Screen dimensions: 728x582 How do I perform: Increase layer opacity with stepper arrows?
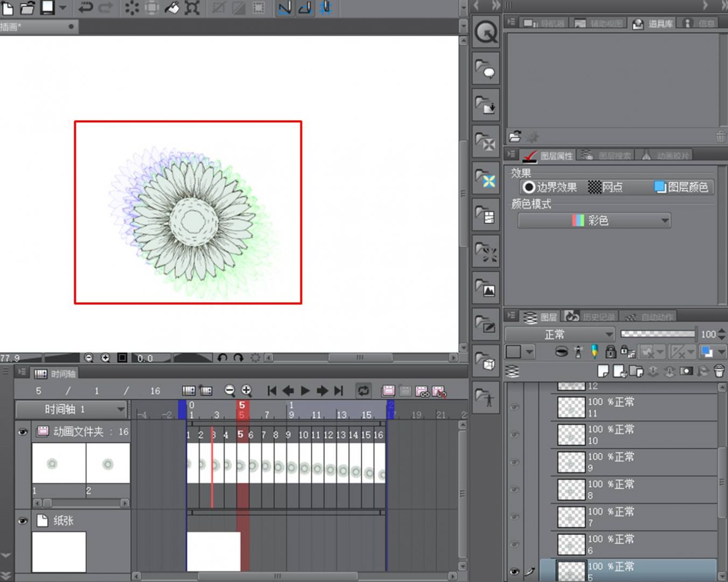tap(722, 331)
